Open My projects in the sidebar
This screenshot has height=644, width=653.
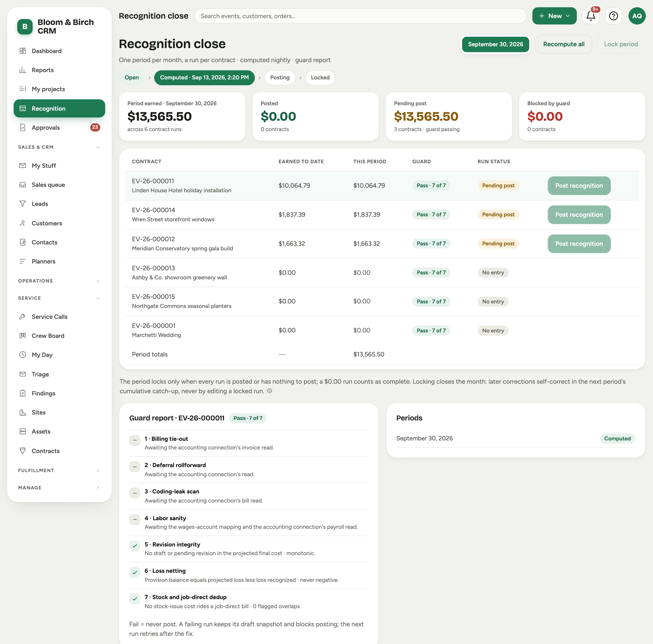[x=59, y=89]
